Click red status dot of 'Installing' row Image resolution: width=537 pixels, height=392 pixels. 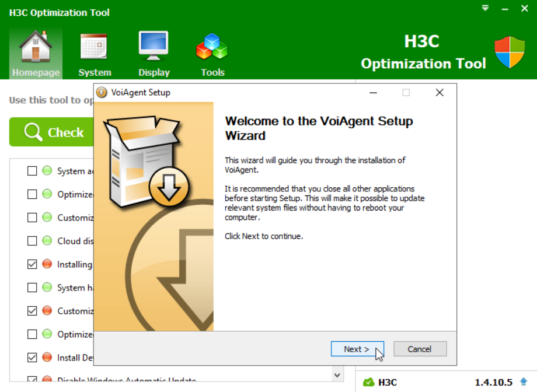(x=47, y=264)
